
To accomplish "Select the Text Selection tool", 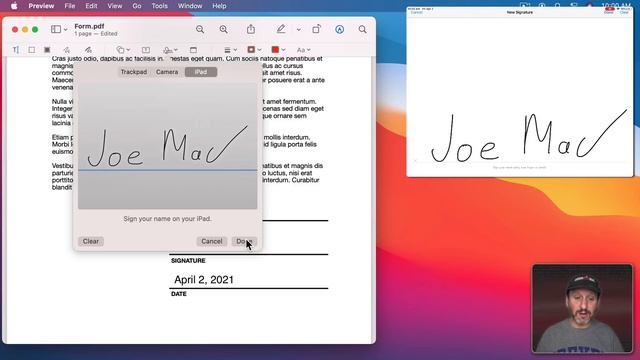I will (16, 50).
